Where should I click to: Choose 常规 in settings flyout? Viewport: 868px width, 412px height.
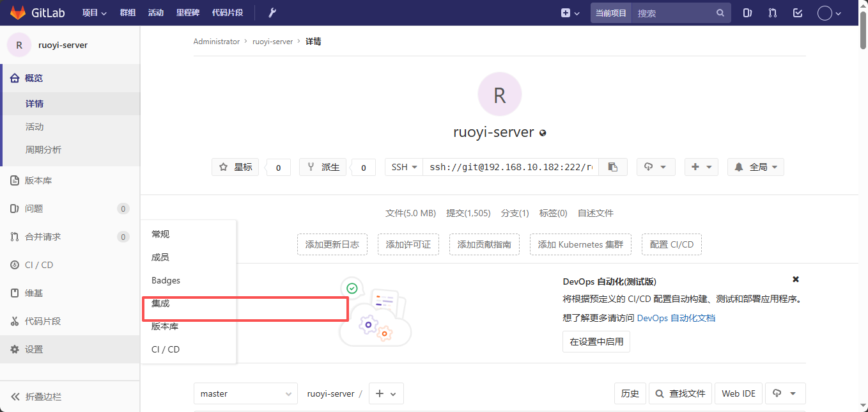(x=189, y=234)
